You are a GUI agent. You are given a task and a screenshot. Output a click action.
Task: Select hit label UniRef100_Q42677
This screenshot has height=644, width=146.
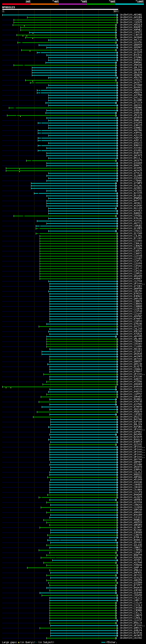[x=131, y=82]
